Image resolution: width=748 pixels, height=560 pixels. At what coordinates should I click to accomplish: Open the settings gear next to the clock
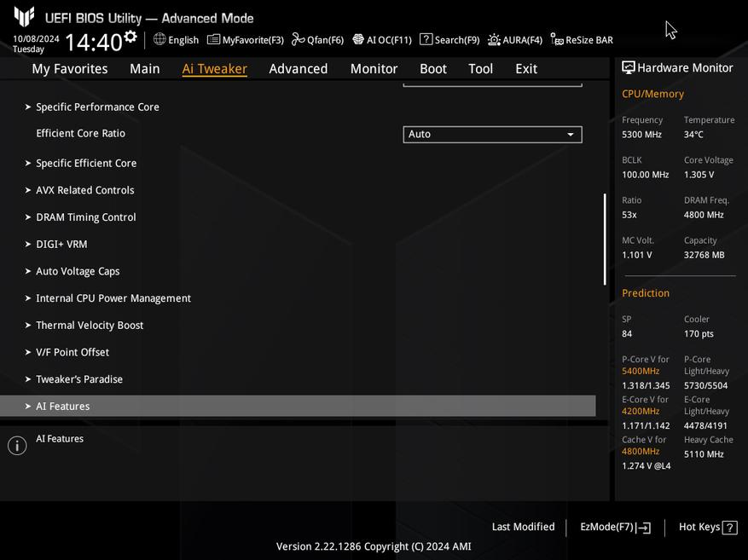(x=130, y=37)
